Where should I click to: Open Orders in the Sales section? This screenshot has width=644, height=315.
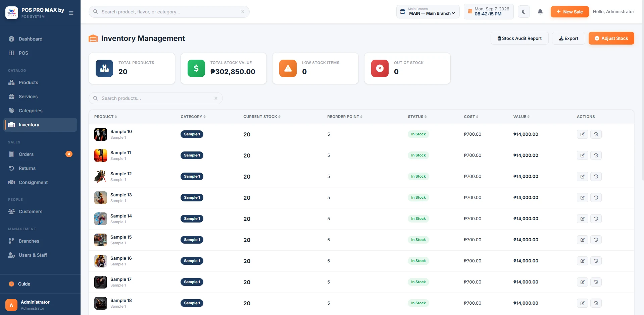(40, 154)
